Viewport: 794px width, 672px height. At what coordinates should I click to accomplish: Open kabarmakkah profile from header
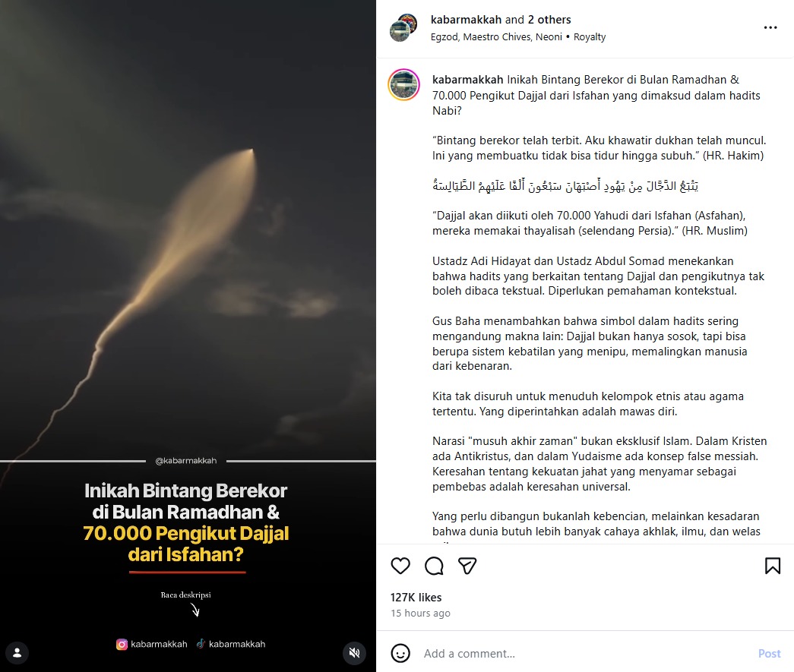point(466,20)
